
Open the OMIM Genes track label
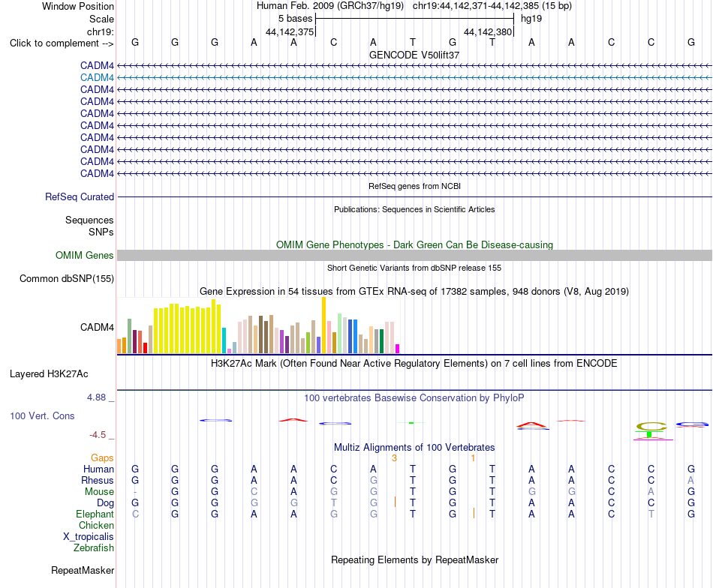click(x=84, y=256)
